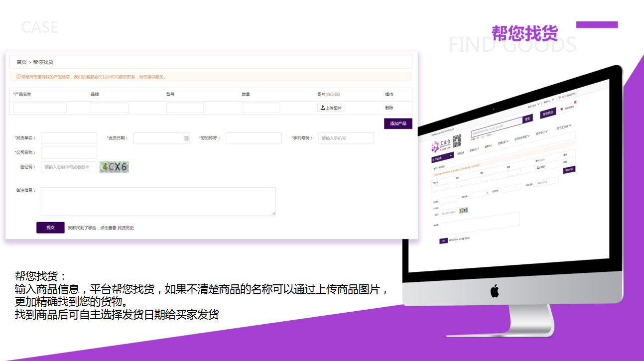Image resolution: width=644 pixels, height=361 pixels.
Task: Click the shopping cart icon on the monitor
Action: pos(562,109)
